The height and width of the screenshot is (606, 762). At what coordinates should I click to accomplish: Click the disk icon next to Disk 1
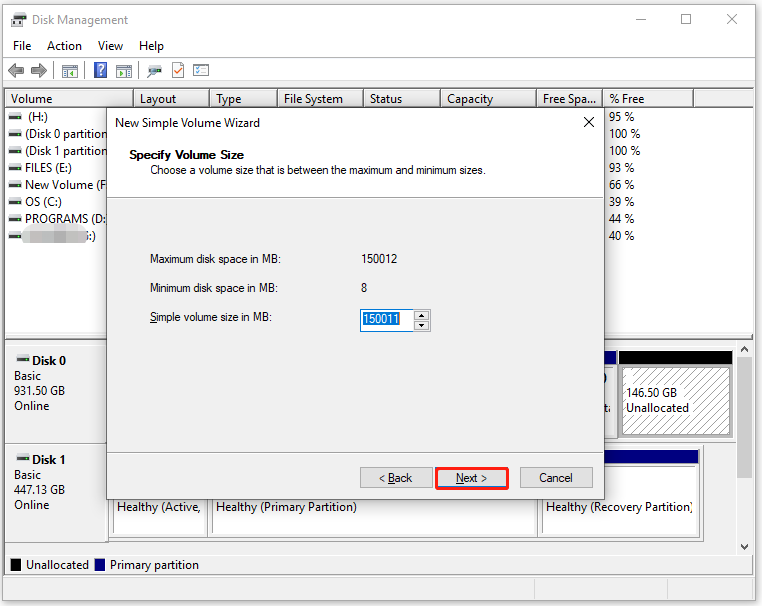pyautogui.click(x=23, y=458)
